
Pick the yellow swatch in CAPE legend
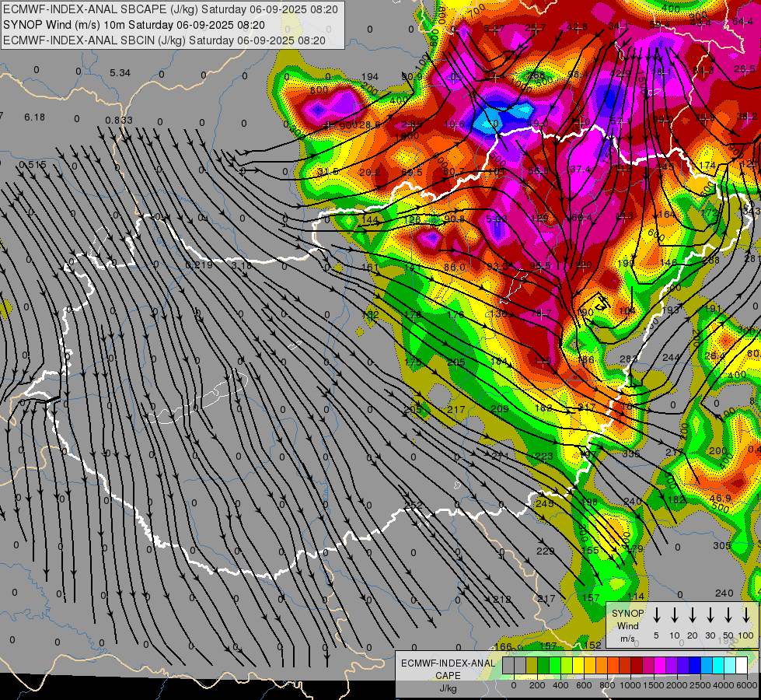point(578,666)
